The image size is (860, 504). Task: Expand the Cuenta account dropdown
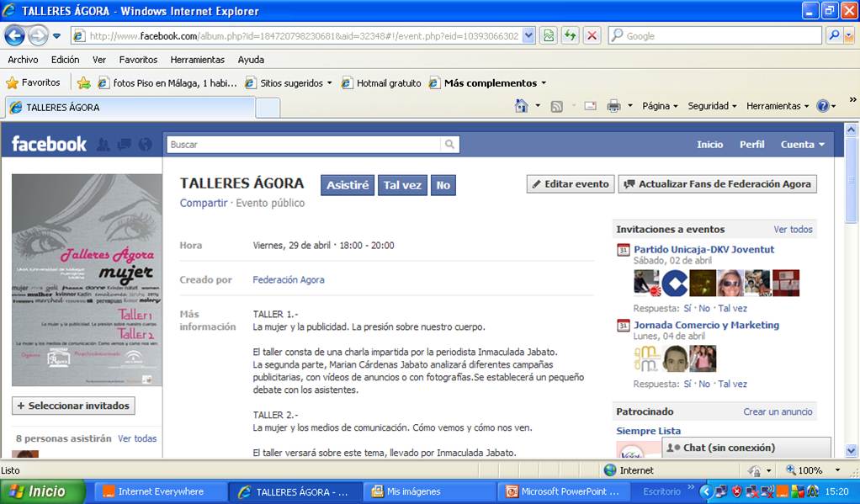(x=803, y=145)
